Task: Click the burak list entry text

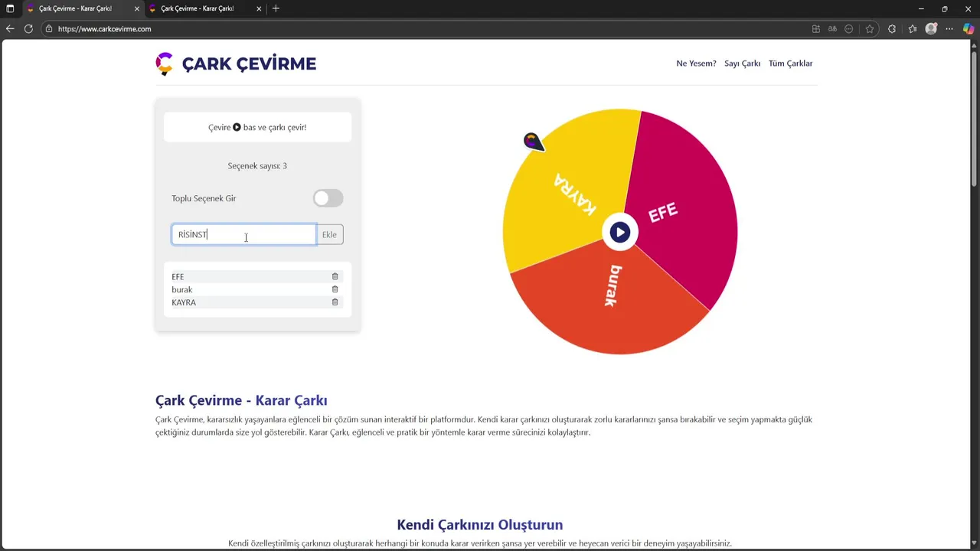Action: (x=181, y=289)
